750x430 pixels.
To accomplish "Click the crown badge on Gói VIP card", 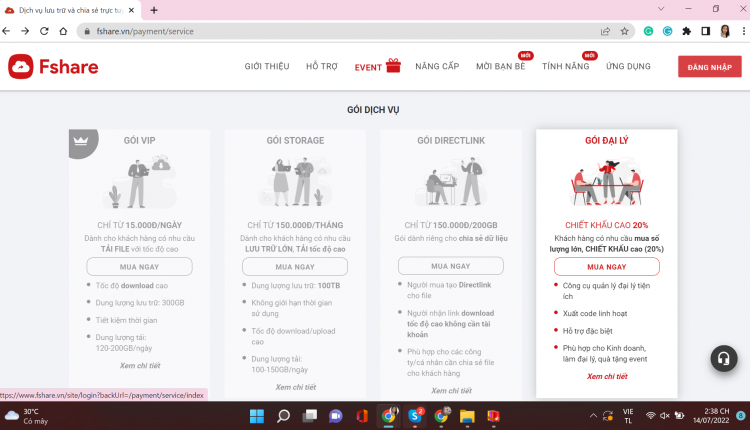I will point(82,141).
